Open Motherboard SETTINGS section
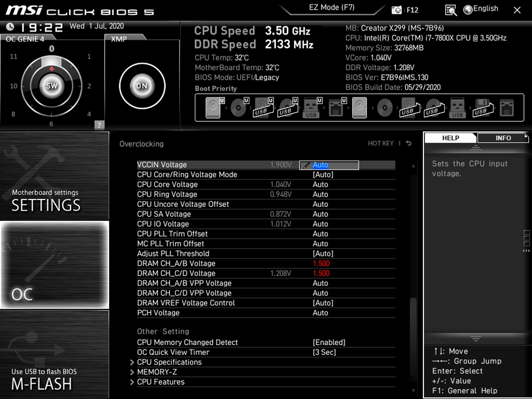 (x=55, y=176)
